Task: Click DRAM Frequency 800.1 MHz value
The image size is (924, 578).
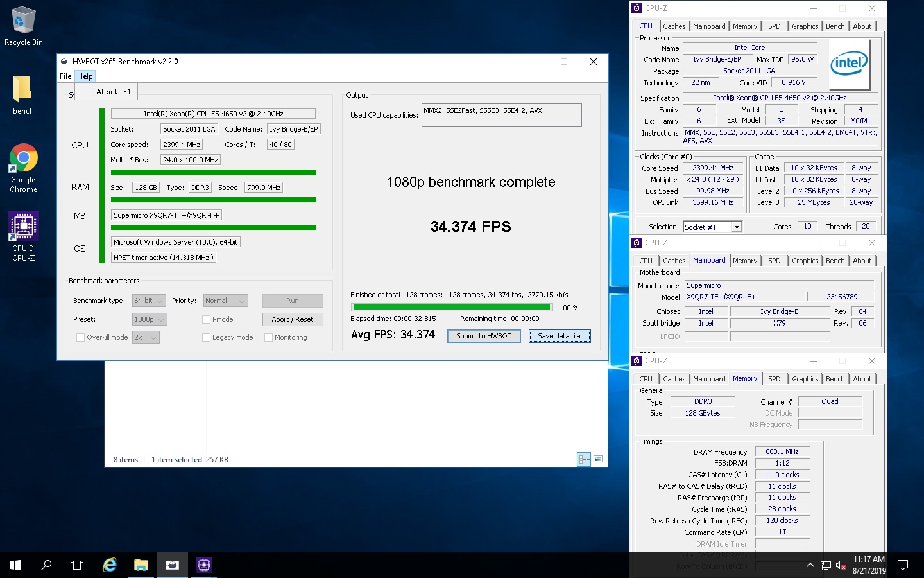Action: pyautogui.click(x=782, y=452)
